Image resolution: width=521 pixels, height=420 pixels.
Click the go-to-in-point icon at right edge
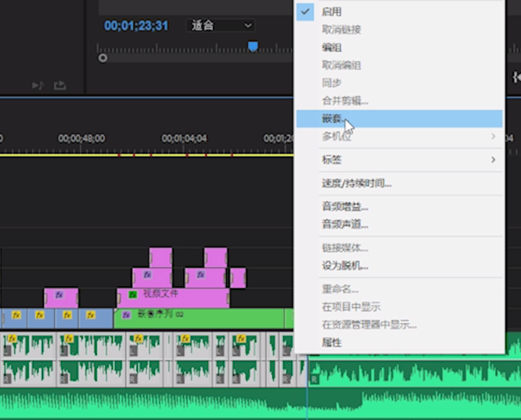click(x=517, y=77)
